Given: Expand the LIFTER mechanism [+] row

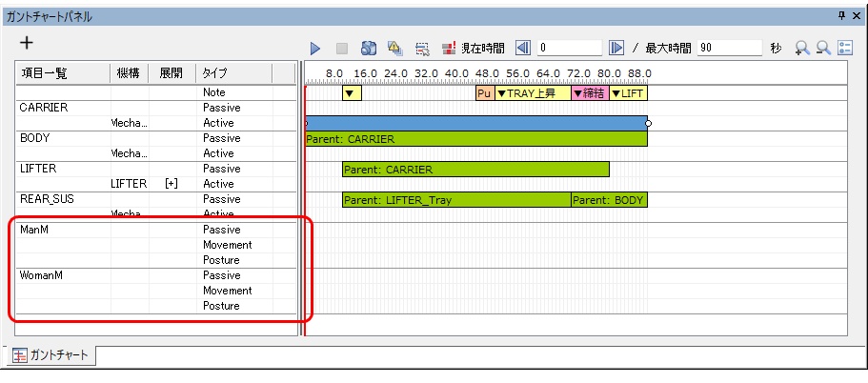Looking at the screenshot, I should [171, 184].
